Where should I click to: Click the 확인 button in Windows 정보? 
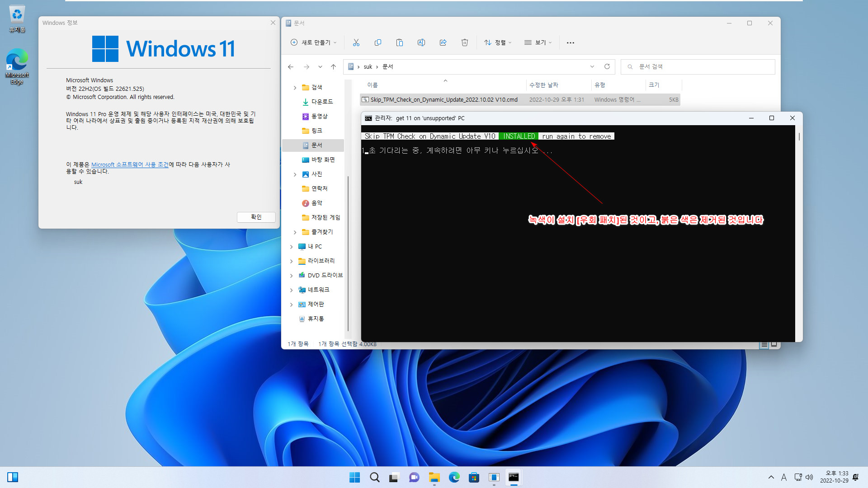pyautogui.click(x=256, y=217)
